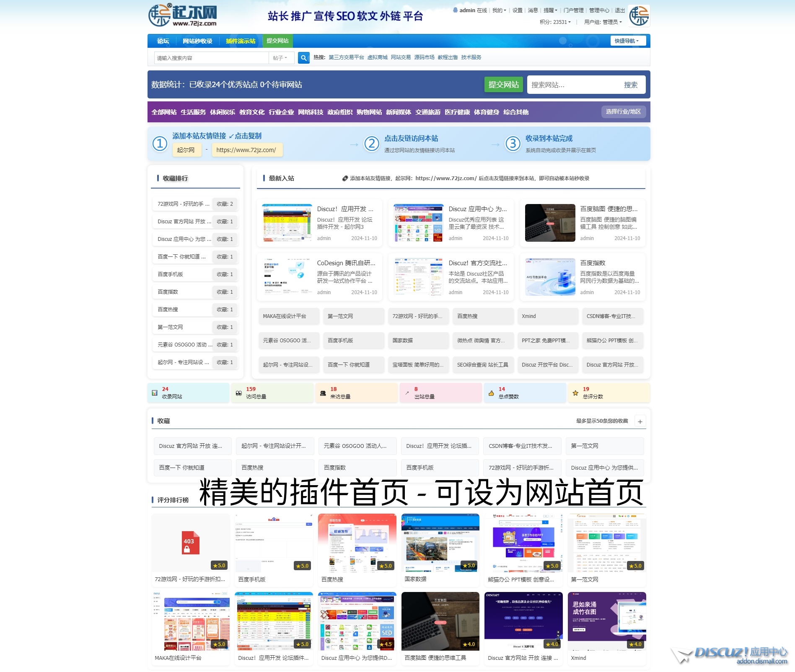Click the plus icon in the 收藏 panel
This screenshot has width=795, height=672.
coord(640,421)
